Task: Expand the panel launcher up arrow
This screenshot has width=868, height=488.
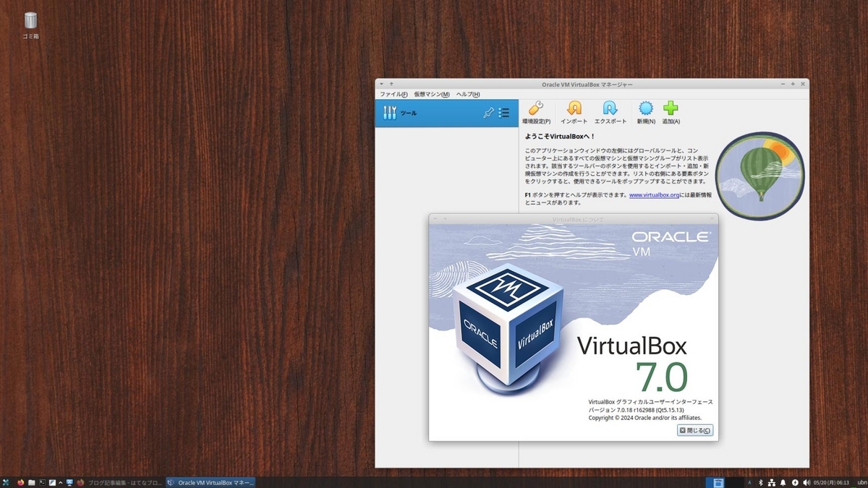Action: (x=61, y=482)
